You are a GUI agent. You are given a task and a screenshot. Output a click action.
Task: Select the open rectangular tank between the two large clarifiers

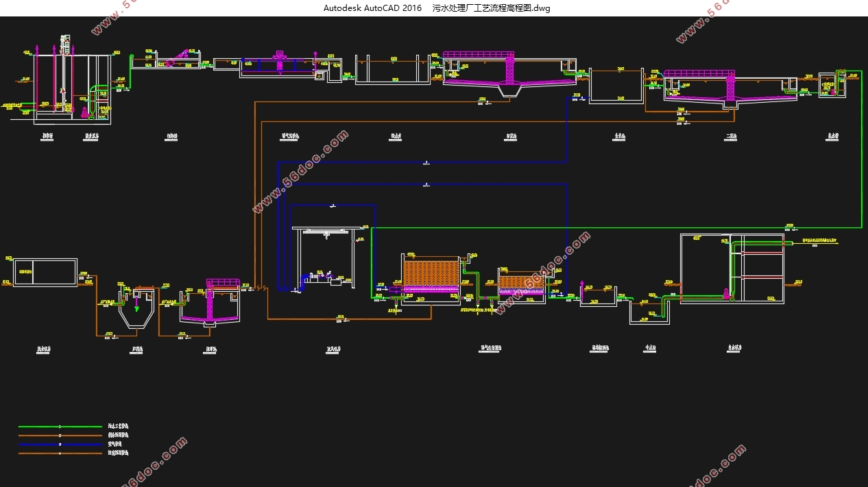point(616,86)
